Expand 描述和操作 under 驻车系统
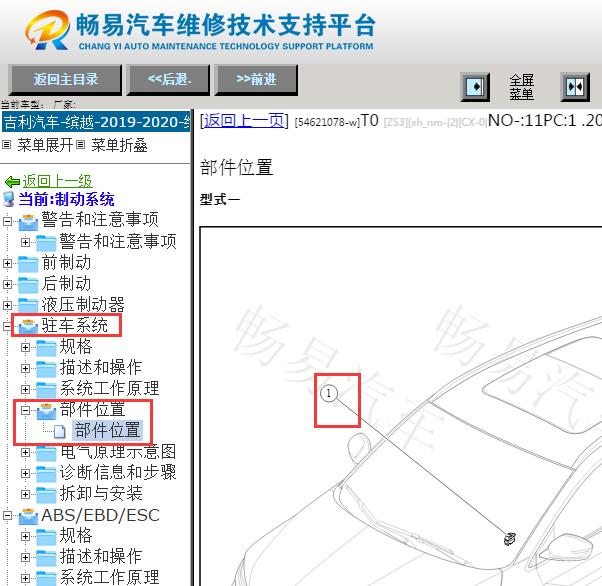Viewport: 602px width, 586px height. tap(25, 368)
